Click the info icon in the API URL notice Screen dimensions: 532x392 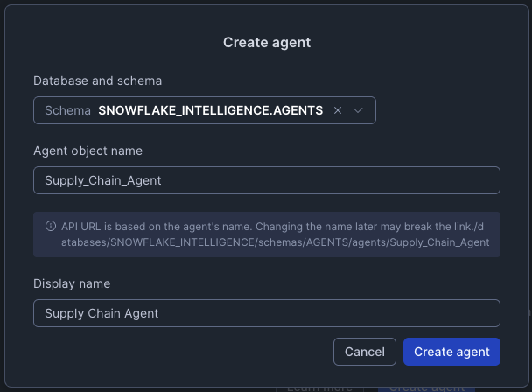coord(50,227)
